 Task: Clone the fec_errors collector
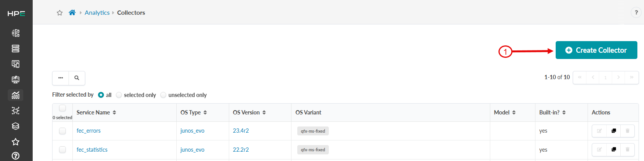point(614,131)
